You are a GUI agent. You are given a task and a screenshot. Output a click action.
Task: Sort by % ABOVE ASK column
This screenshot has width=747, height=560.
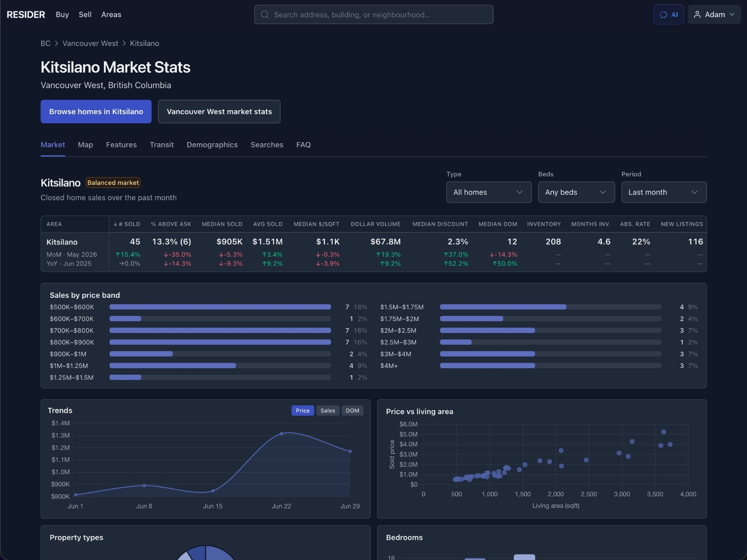click(171, 224)
